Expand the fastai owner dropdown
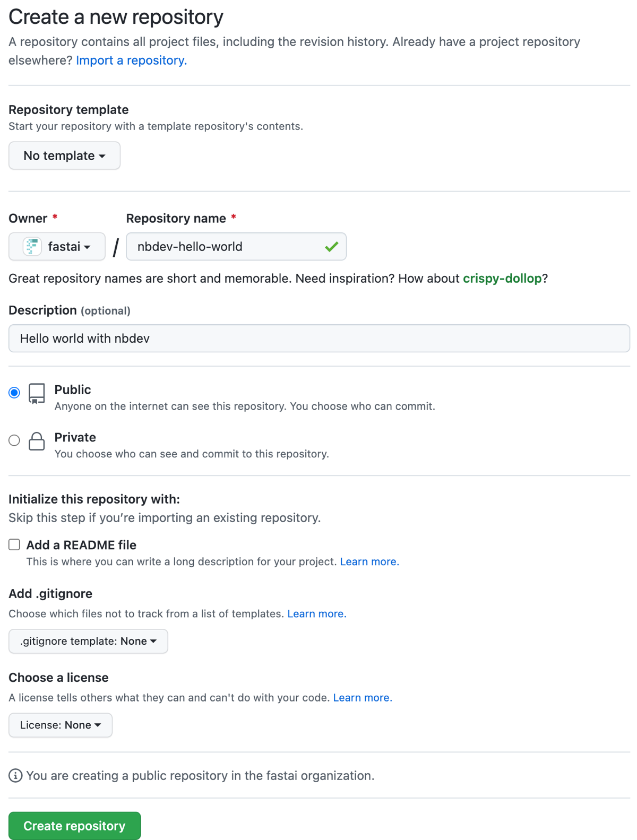This screenshot has height=840, width=637. point(57,247)
